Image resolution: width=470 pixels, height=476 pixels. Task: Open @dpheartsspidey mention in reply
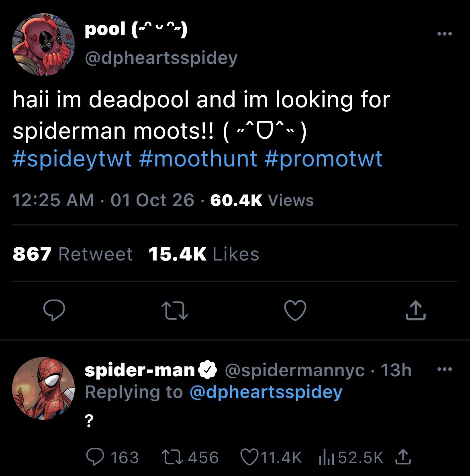tap(266, 392)
